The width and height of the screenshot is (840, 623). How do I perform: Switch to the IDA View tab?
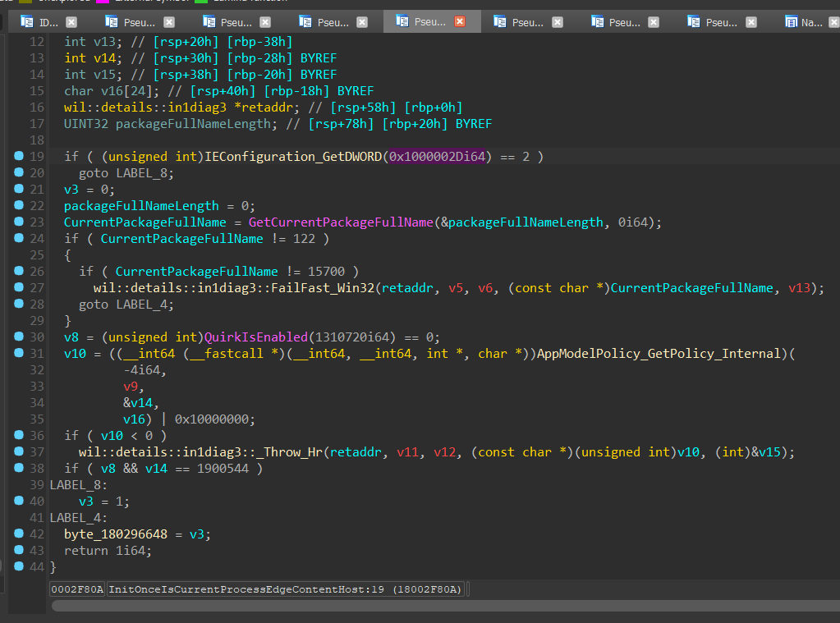pos(48,22)
